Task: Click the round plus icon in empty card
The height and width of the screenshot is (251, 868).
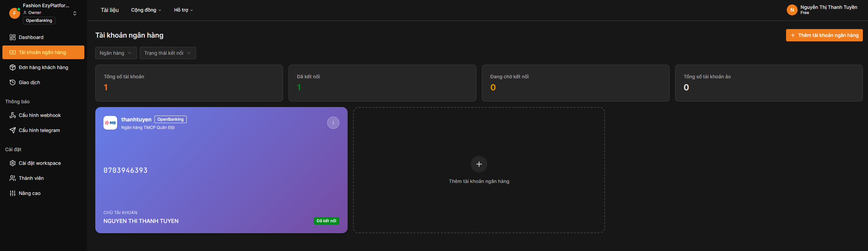Action: (x=479, y=164)
